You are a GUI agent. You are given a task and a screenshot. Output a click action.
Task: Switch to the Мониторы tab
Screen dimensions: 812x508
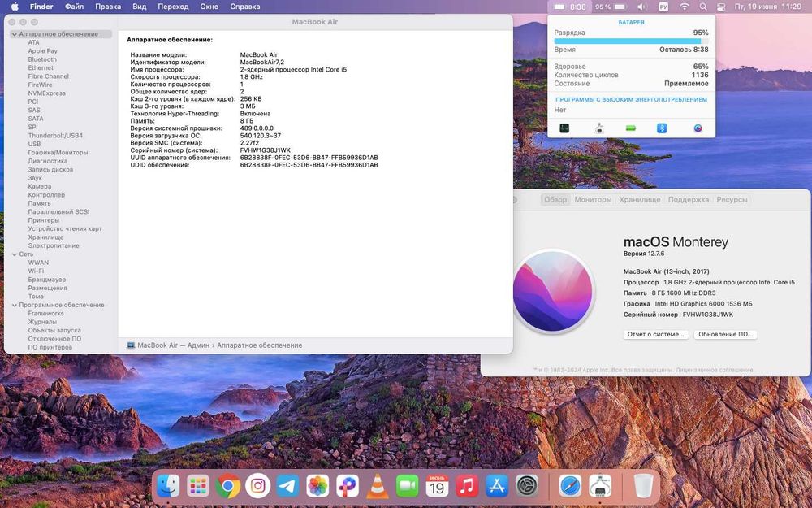(x=593, y=200)
